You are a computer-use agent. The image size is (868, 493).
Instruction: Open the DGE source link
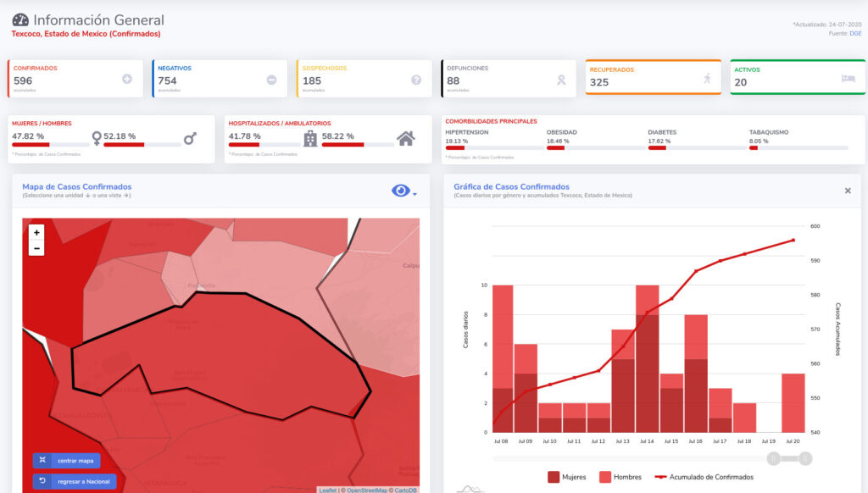[855, 33]
